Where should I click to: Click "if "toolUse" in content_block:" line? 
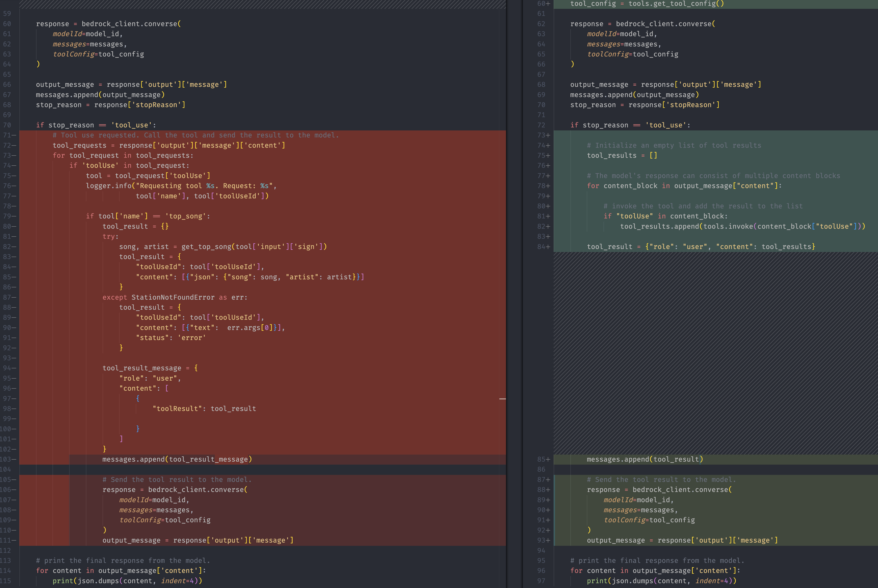click(x=666, y=216)
